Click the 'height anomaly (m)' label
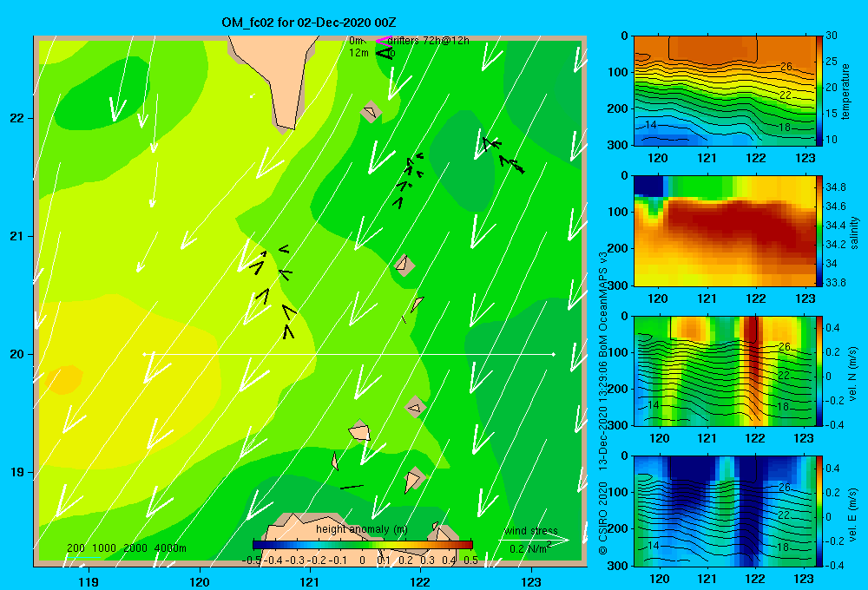Viewport: 868px width, 590px height. (x=362, y=529)
